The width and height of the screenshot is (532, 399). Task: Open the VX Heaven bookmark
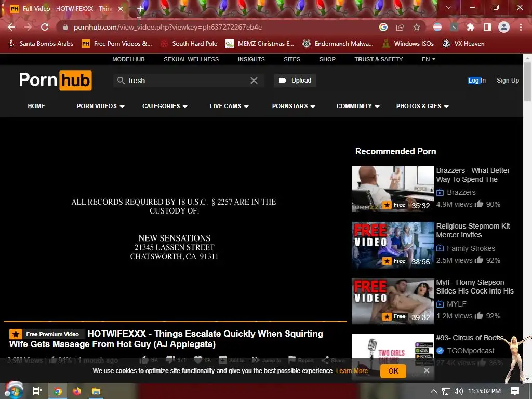coord(463,44)
